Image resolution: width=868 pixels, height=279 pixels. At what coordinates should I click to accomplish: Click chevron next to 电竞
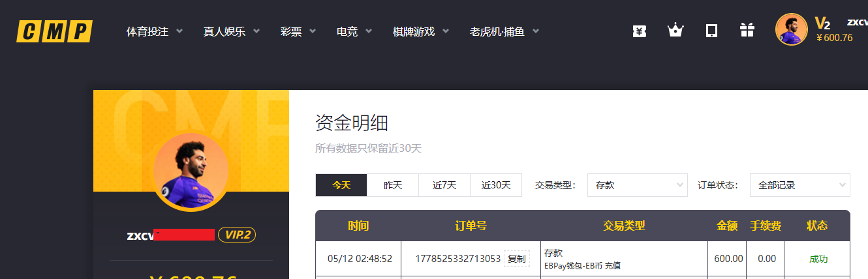coord(369,31)
